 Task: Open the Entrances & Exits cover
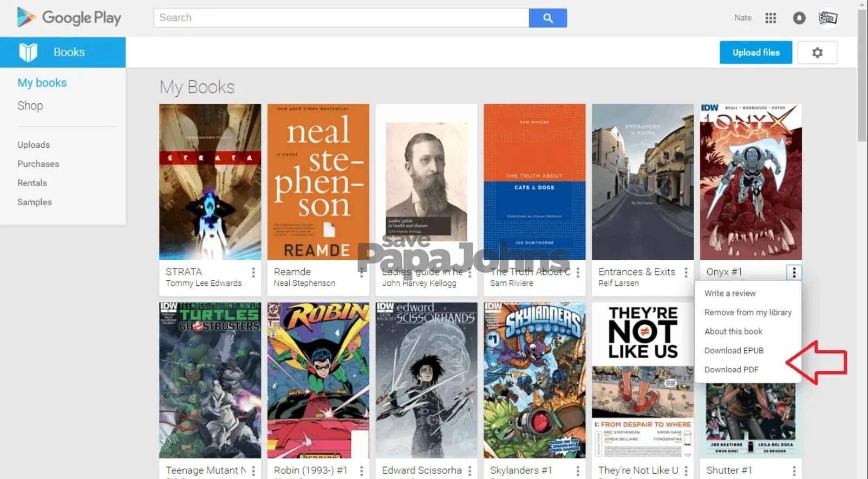pos(643,182)
